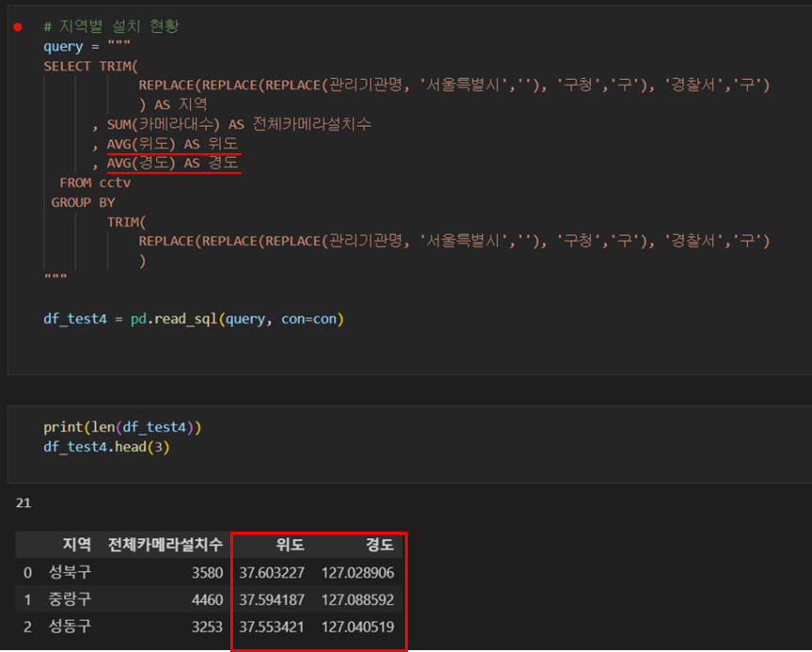The image size is (812, 652).
Task: Click latitude value '37.603227'
Action: coord(272,573)
